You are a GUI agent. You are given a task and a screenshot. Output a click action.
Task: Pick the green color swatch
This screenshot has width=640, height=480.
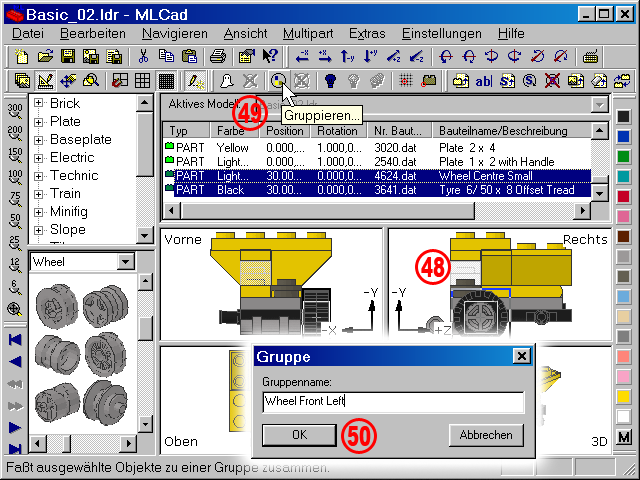tap(623, 157)
